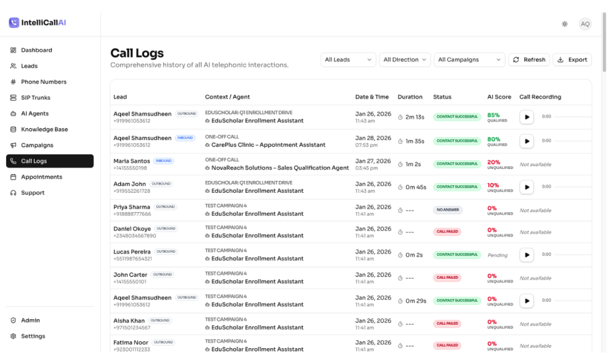
Task: Click the Context / Agent column header
Action: [228, 97]
